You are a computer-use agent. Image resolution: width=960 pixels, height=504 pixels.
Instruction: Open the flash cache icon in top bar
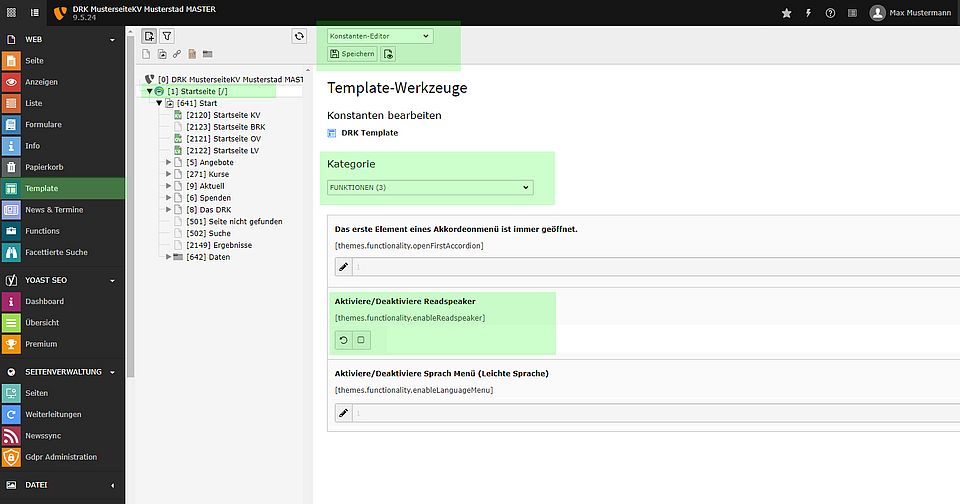pos(808,13)
